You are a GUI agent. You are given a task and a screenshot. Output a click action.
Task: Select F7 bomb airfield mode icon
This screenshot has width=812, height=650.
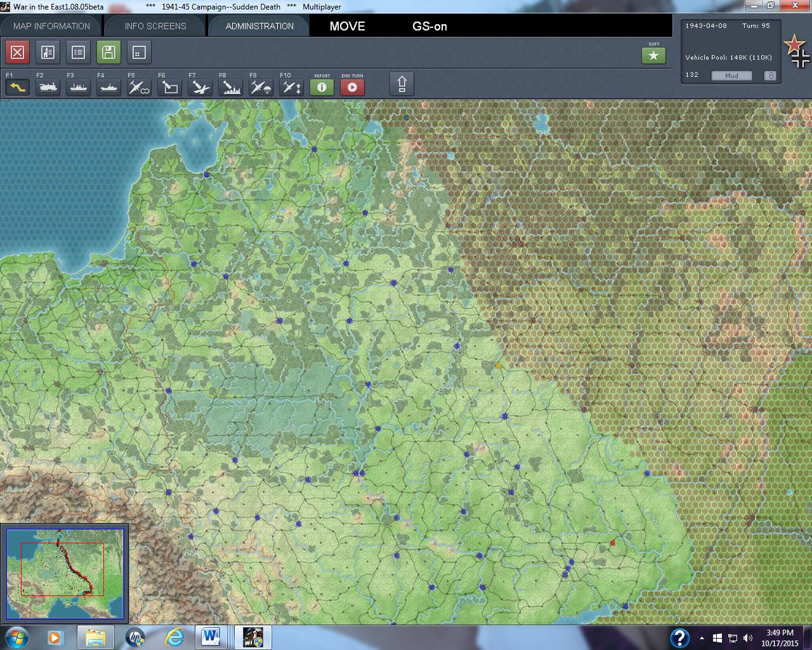(200, 87)
